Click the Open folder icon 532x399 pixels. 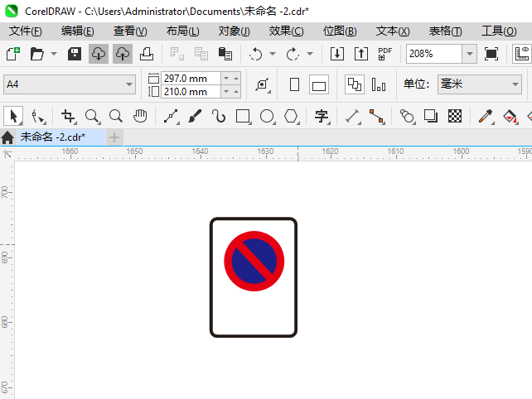point(36,54)
